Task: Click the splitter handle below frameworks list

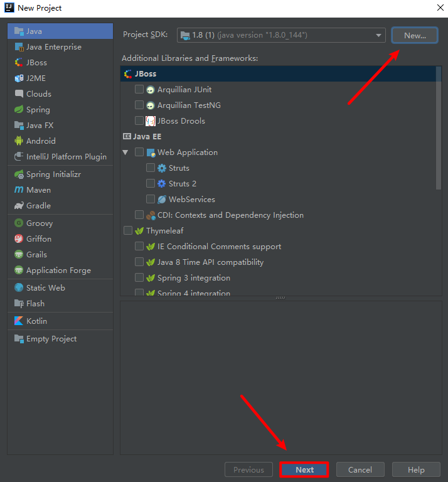Action: [280, 298]
